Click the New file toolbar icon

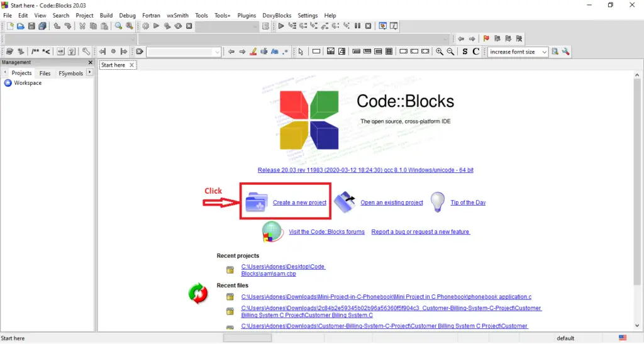point(10,26)
